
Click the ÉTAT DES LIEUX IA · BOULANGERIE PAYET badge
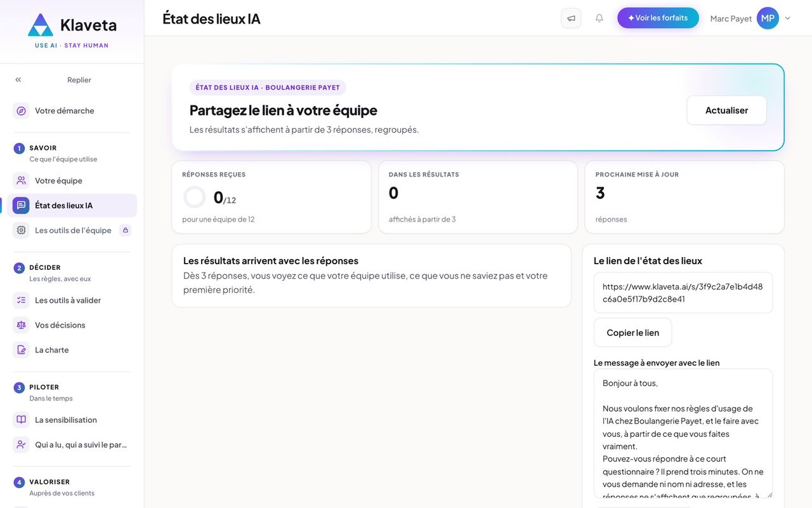268,88
